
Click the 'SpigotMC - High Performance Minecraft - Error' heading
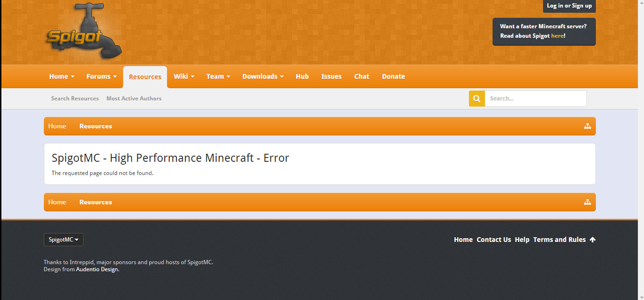click(170, 158)
